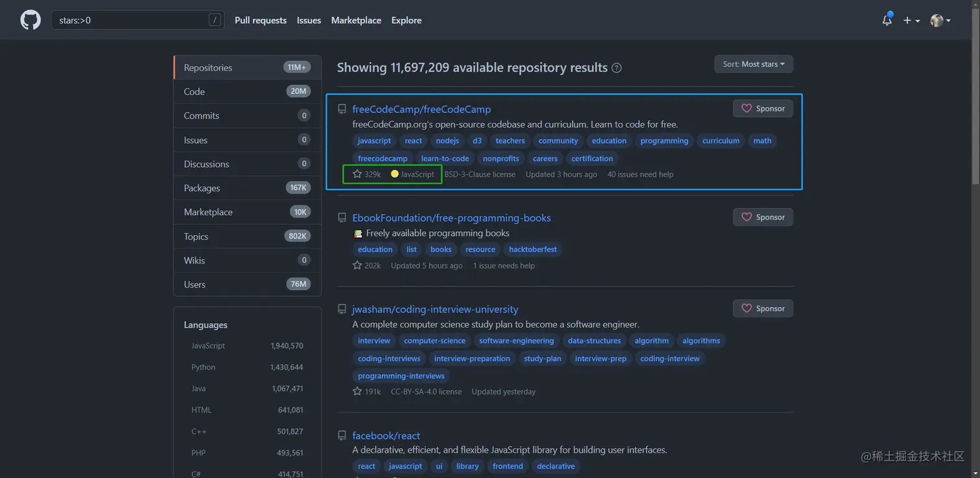This screenshot has height=478, width=980.
Task: Open facebook/react repository link
Action: click(386, 436)
